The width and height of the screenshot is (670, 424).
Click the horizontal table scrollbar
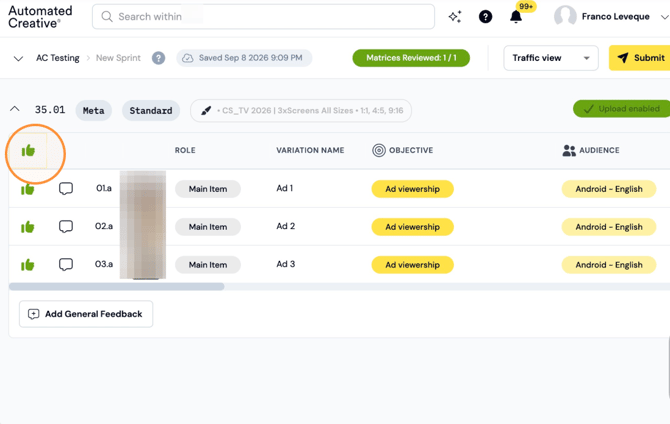pos(117,287)
